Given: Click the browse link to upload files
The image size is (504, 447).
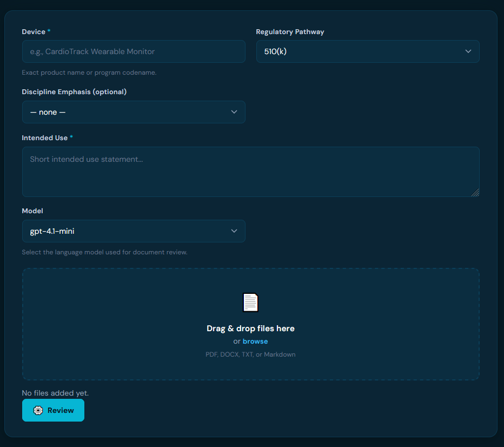Looking at the screenshot, I should [255, 341].
